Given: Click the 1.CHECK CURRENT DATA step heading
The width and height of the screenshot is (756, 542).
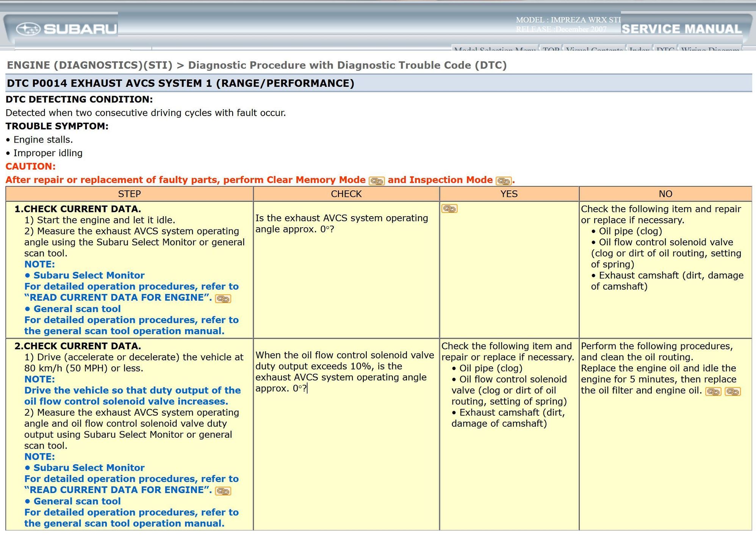Looking at the screenshot, I should [x=78, y=209].
